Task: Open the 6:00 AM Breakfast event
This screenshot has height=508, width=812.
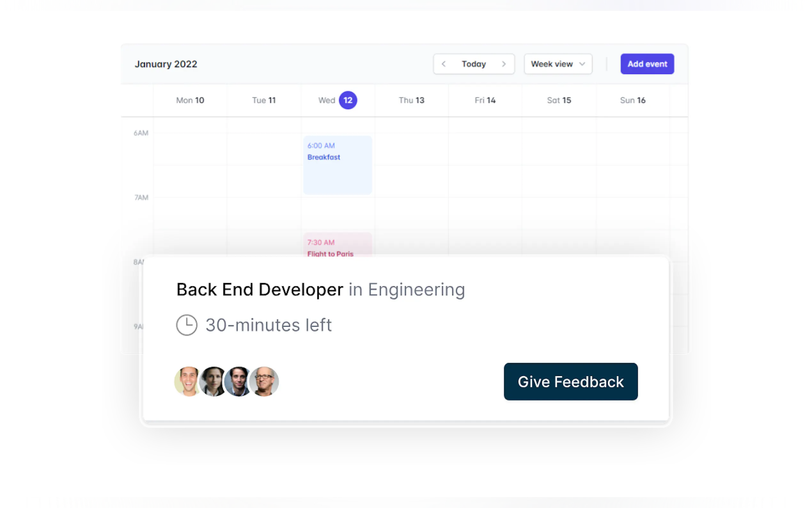Action: pyautogui.click(x=337, y=165)
